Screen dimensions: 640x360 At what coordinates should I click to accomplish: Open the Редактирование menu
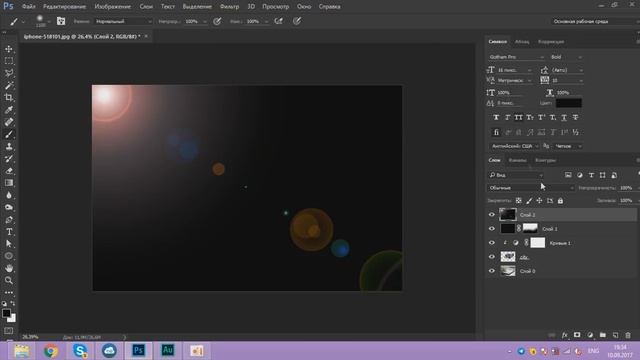64,7
